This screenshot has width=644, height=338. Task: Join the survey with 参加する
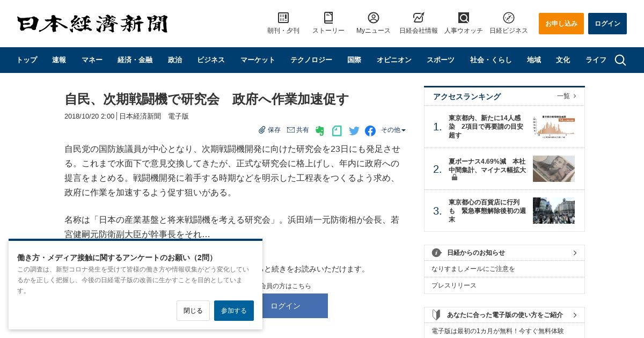(x=234, y=311)
